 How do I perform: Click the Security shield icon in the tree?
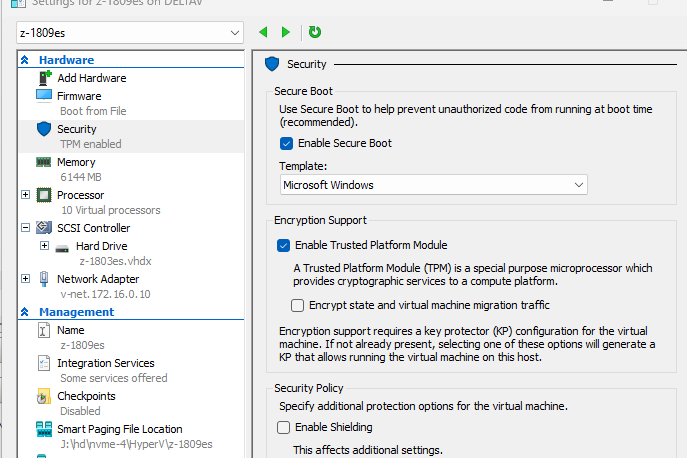44,129
